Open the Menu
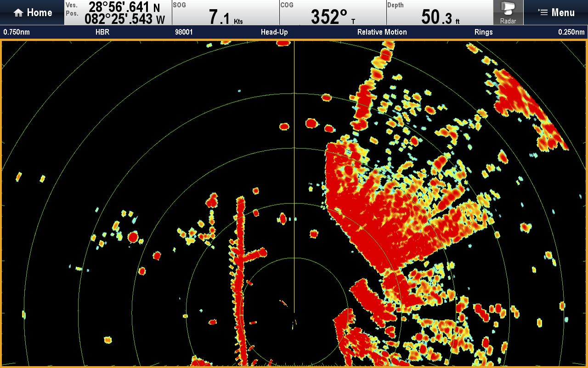Image resolution: width=588 pixels, height=368 pixels. point(556,12)
